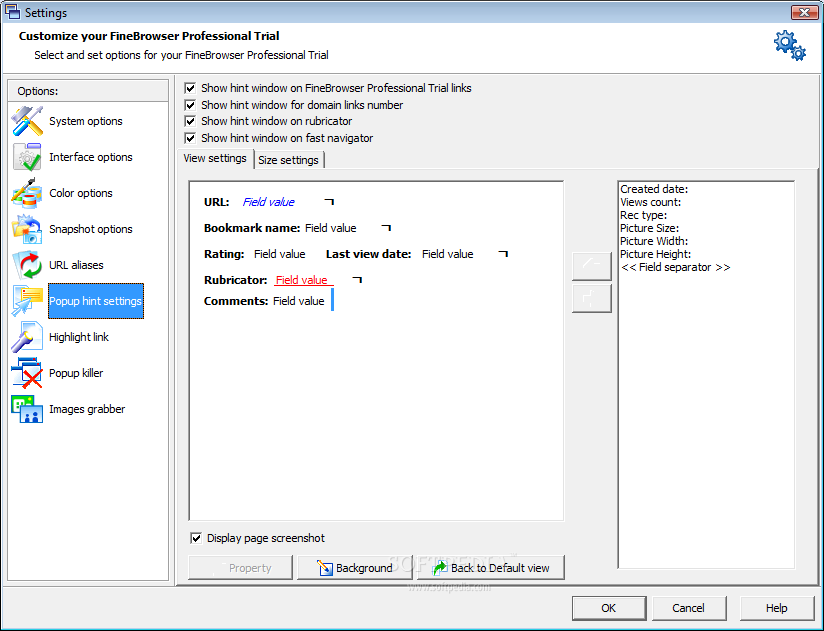Select Bookmark name Field value
The height and width of the screenshot is (631, 824).
[331, 228]
